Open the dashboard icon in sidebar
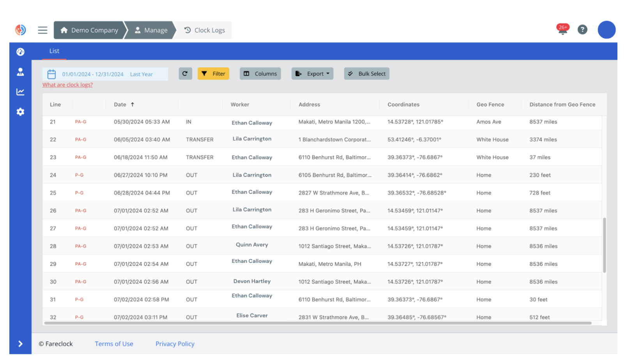 pos(20,52)
